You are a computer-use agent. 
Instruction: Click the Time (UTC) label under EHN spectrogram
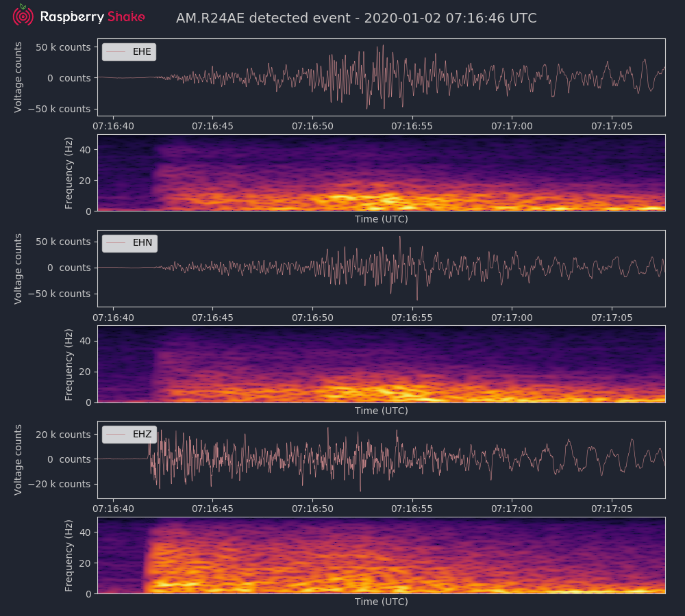coord(382,411)
